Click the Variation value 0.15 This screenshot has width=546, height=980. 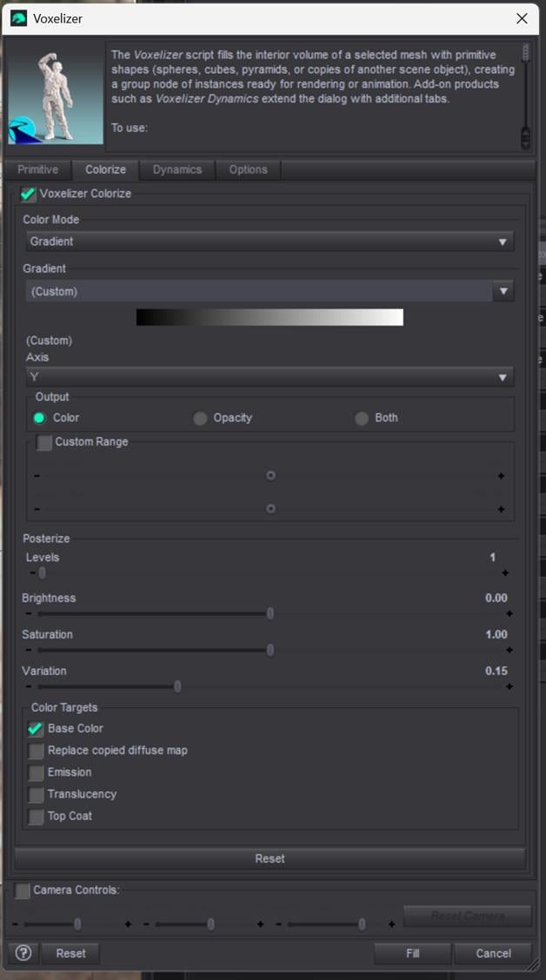pyautogui.click(x=496, y=671)
